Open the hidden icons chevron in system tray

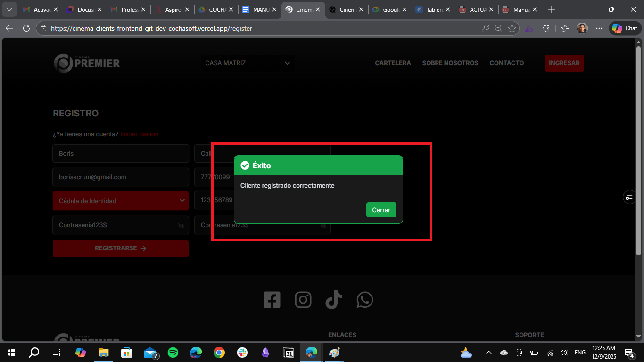488,352
